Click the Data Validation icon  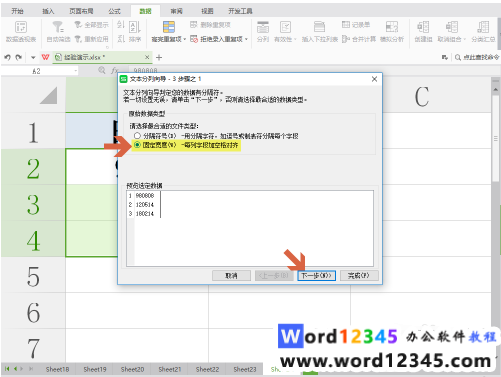[285, 27]
